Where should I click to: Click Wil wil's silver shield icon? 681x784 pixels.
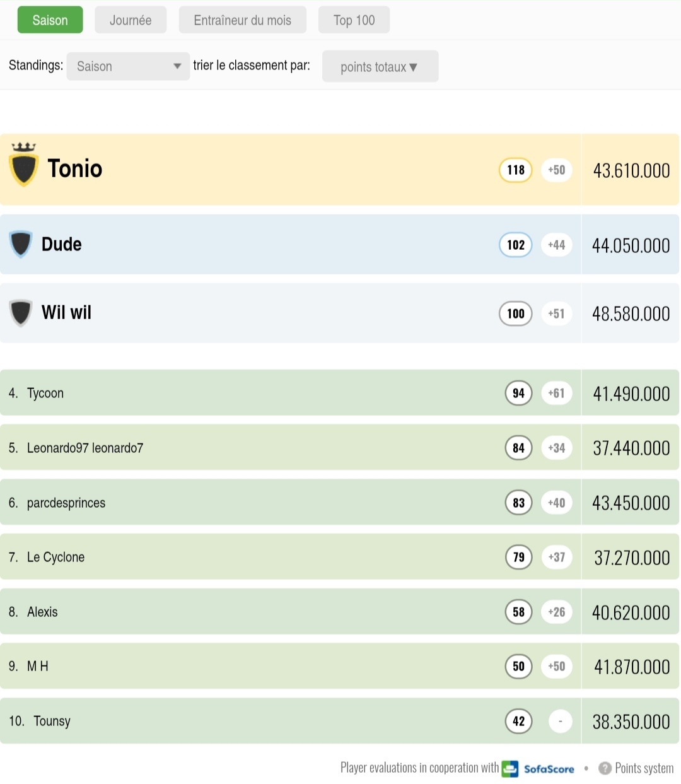pos(21,313)
